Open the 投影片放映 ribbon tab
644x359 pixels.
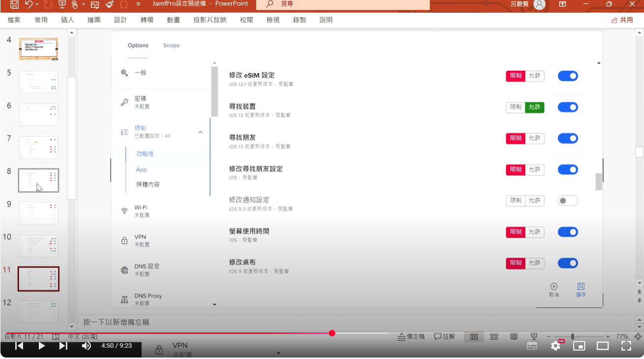[x=210, y=20]
